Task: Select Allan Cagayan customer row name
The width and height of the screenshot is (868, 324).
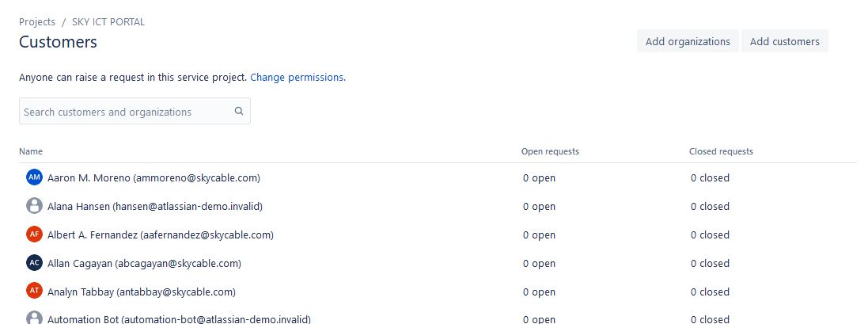Action: coord(145,264)
